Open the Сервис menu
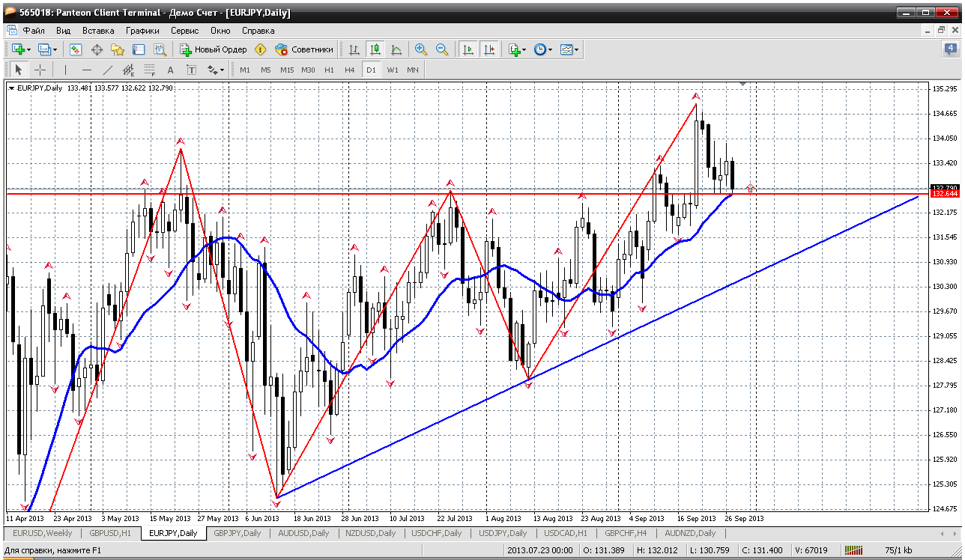The width and height of the screenshot is (965, 560). [x=184, y=31]
